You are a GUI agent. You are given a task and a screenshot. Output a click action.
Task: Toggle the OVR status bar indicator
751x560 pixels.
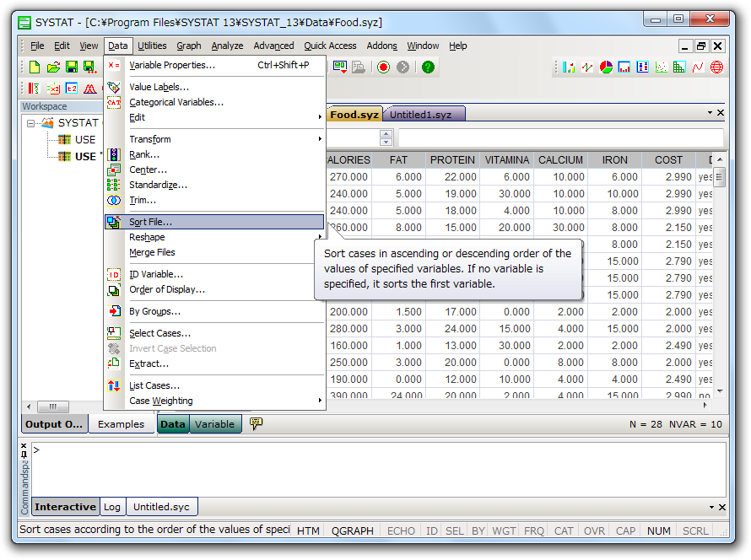[594, 530]
